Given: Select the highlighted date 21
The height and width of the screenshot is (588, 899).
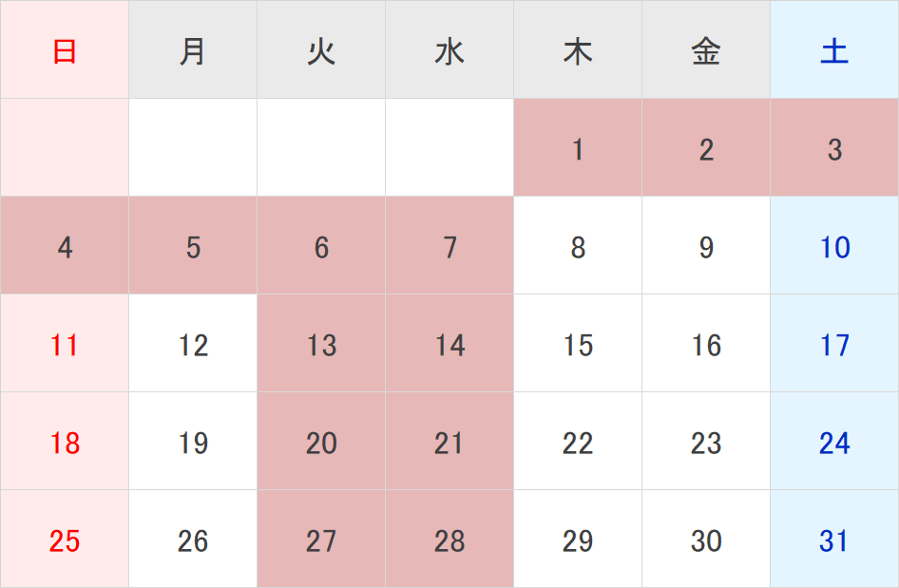Looking at the screenshot, I should 449,443.
